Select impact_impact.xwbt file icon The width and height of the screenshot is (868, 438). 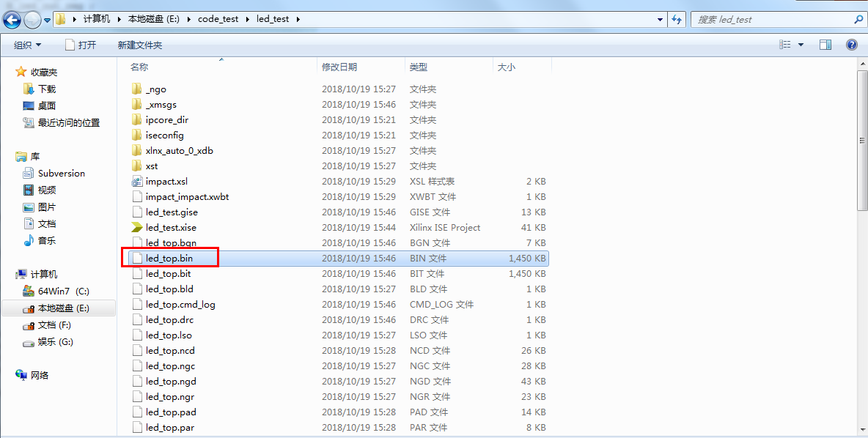click(x=137, y=196)
